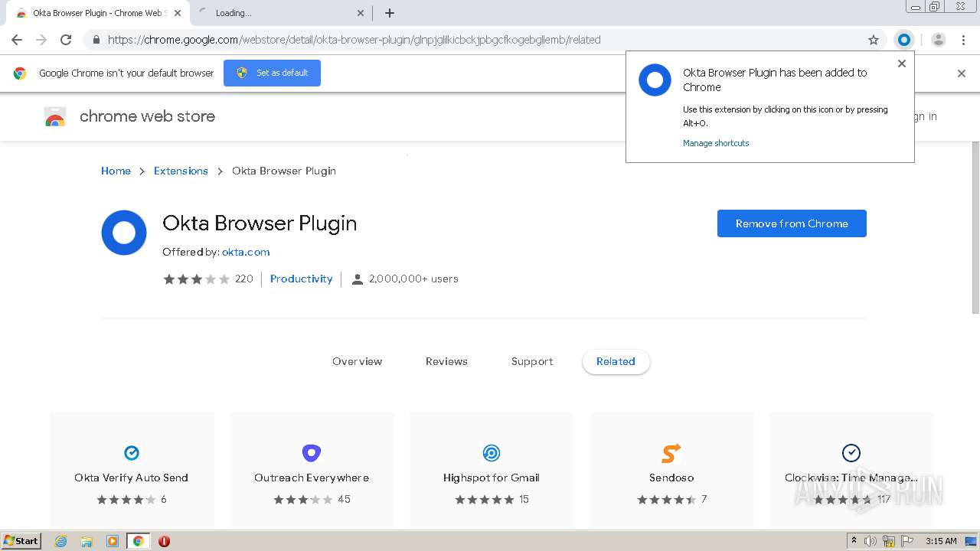Click the site lock icon
The image size is (980, 551).
click(x=96, y=40)
